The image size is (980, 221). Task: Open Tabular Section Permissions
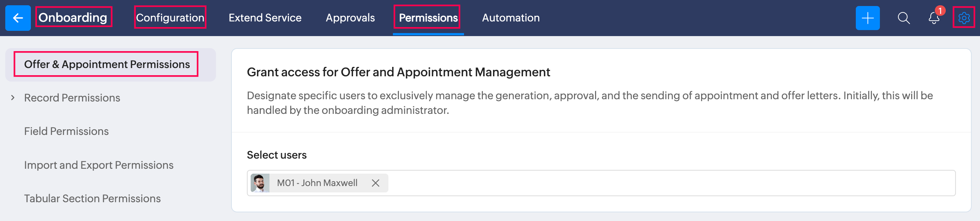pyautogui.click(x=93, y=198)
